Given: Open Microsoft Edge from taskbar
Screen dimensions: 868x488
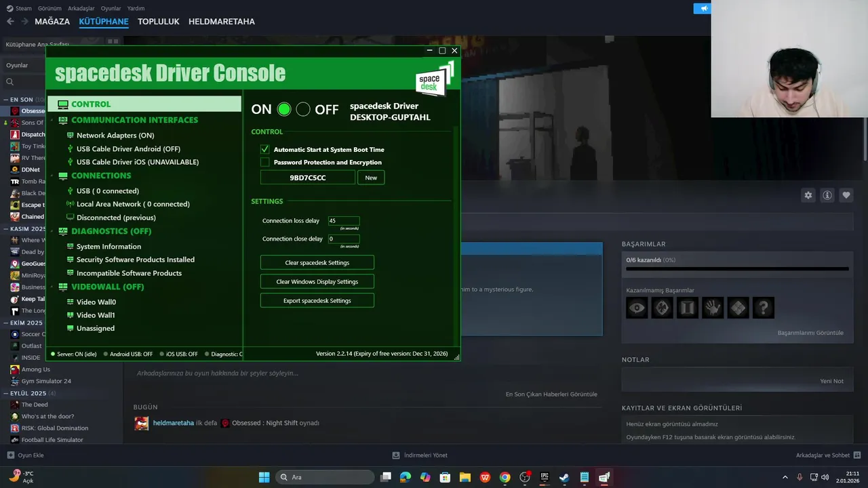Looking at the screenshot, I should pyautogui.click(x=406, y=477).
